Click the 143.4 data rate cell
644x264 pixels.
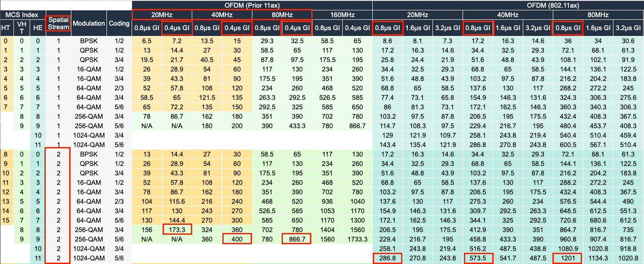point(388,144)
